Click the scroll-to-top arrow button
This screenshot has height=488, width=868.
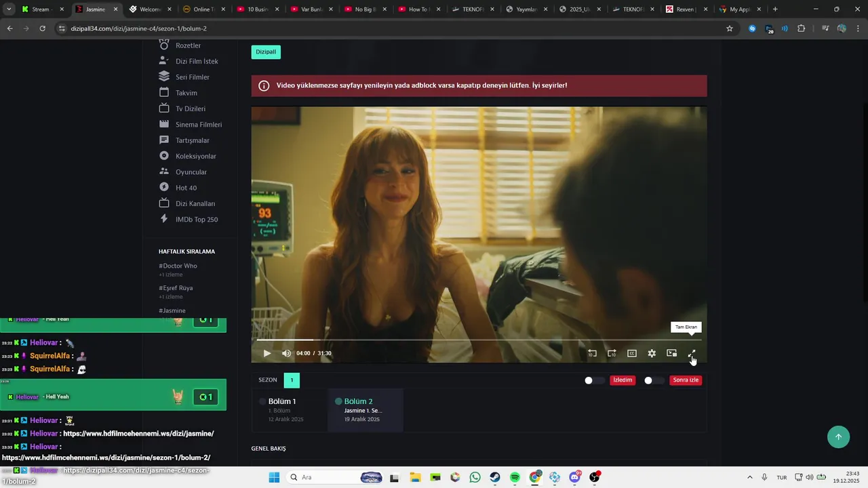pyautogui.click(x=838, y=436)
